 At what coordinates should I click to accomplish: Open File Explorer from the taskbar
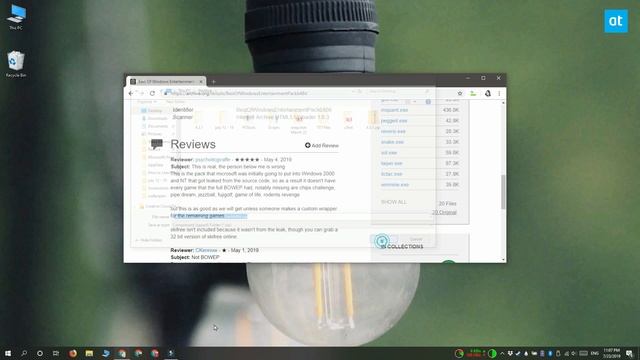[89, 353]
